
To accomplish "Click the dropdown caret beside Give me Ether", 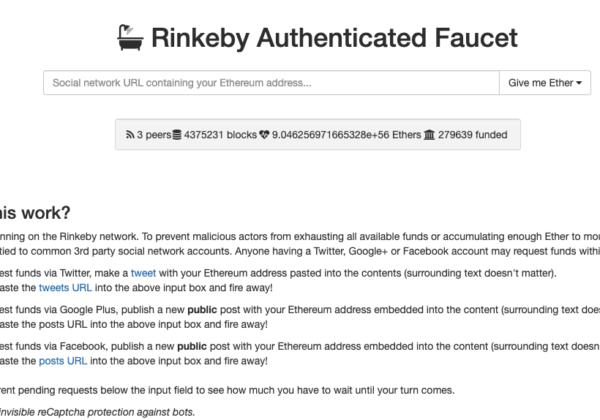I will 579,83.
